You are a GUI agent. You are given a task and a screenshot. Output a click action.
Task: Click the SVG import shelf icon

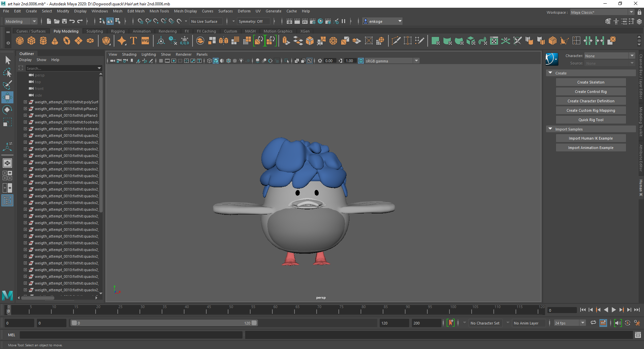click(145, 41)
